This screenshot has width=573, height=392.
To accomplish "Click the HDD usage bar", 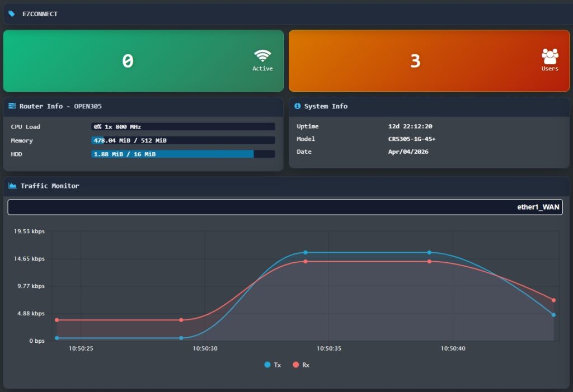I will click(x=183, y=154).
